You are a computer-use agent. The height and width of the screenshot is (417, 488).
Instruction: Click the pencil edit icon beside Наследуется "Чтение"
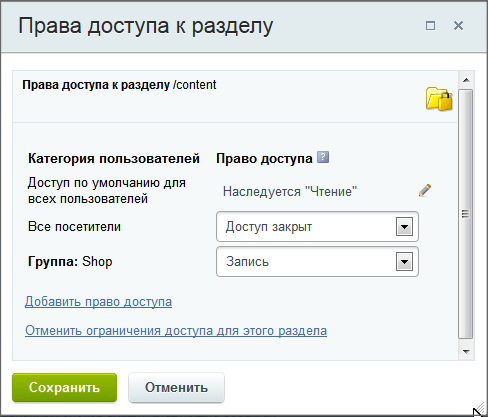click(425, 190)
